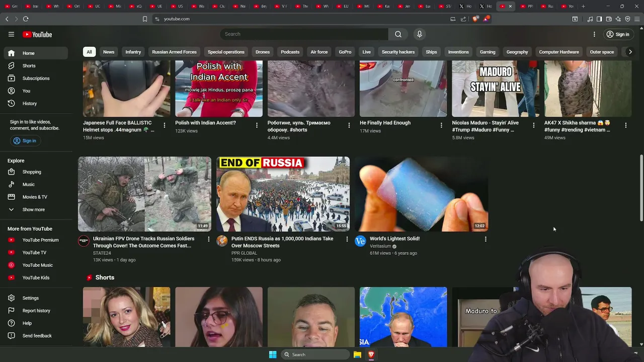Click the youtube.com address bar
The height and width of the screenshot is (362, 644).
pos(302,19)
